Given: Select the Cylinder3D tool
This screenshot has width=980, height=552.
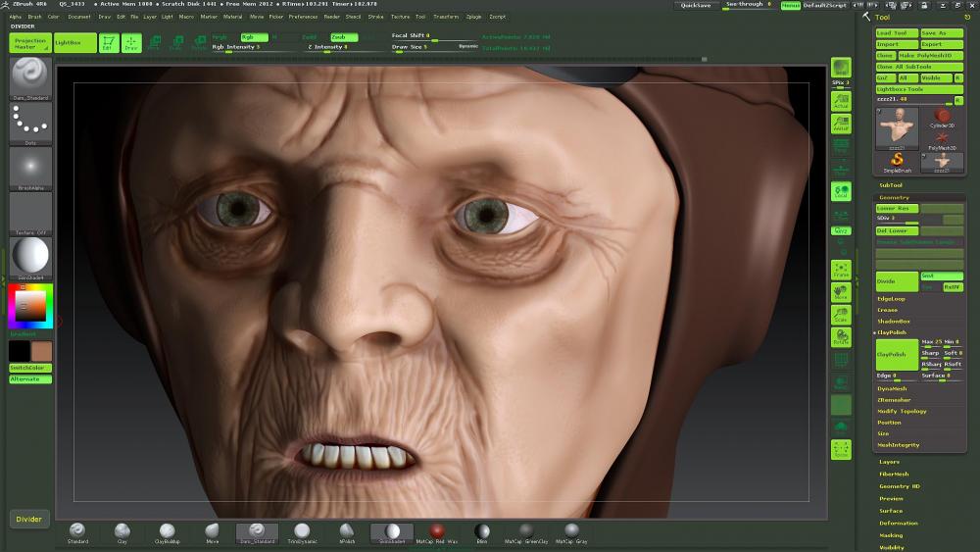Looking at the screenshot, I should click(942, 118).
